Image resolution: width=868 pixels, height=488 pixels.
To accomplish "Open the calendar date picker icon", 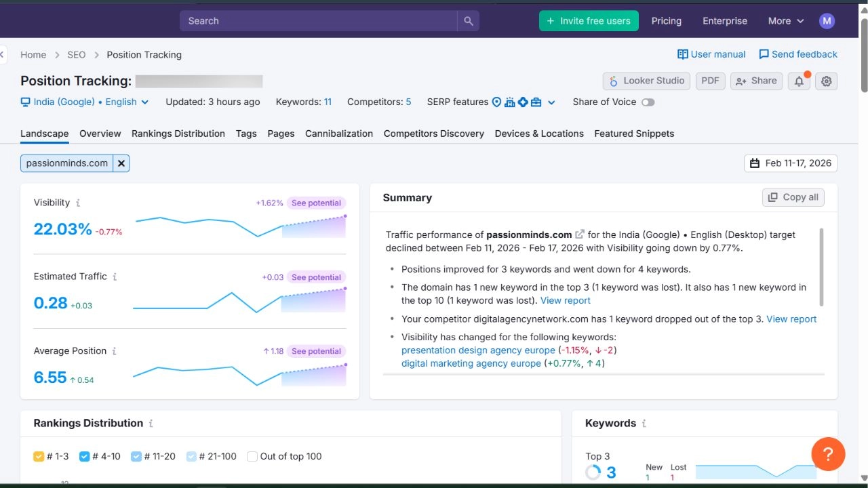I will (755, 163).
